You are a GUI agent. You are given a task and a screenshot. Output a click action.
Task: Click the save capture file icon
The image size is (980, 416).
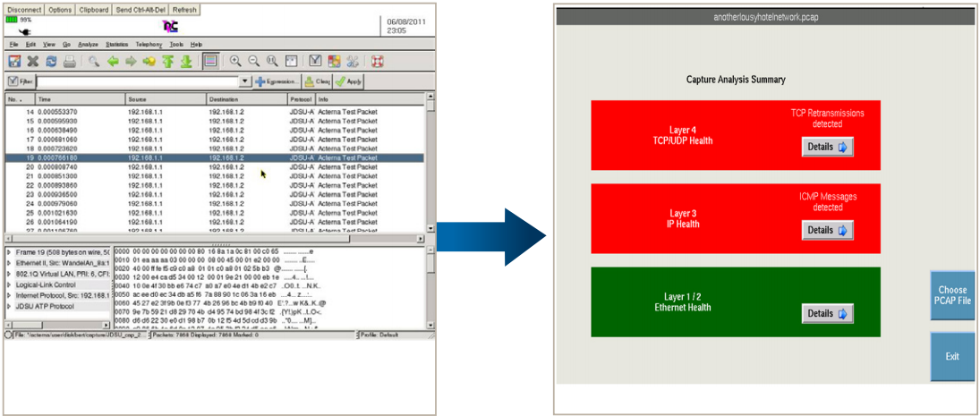14,61
